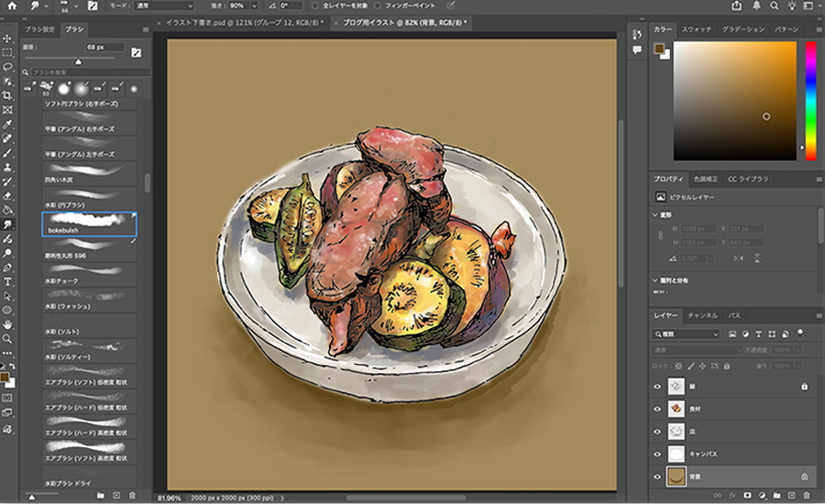Toggle visibility of the キャンバス layer

pos(657,454)
